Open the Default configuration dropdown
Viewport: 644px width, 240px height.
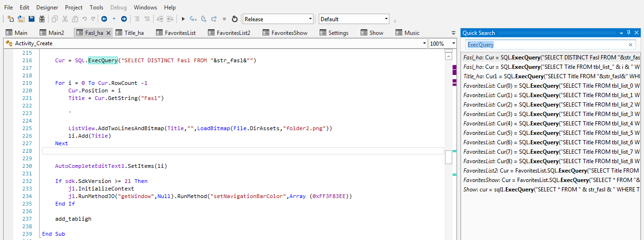(354, 19)
